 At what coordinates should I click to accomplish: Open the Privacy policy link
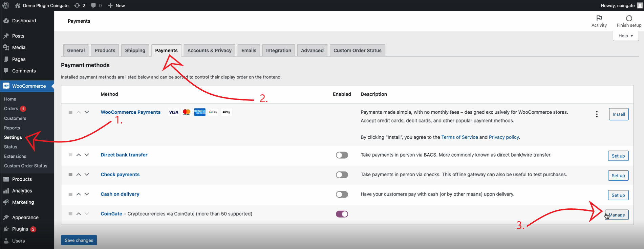(x=504, y=137)
